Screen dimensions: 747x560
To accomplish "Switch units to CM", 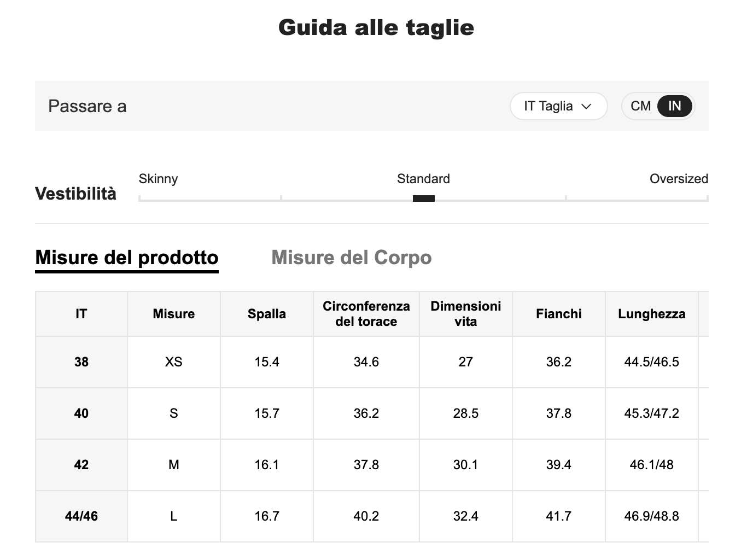I will [x=640, y=106].
